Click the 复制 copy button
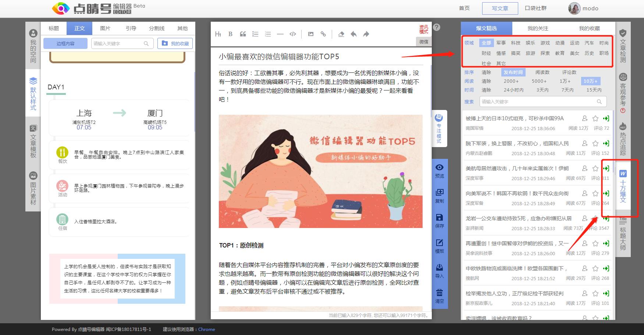 point(440,196)
